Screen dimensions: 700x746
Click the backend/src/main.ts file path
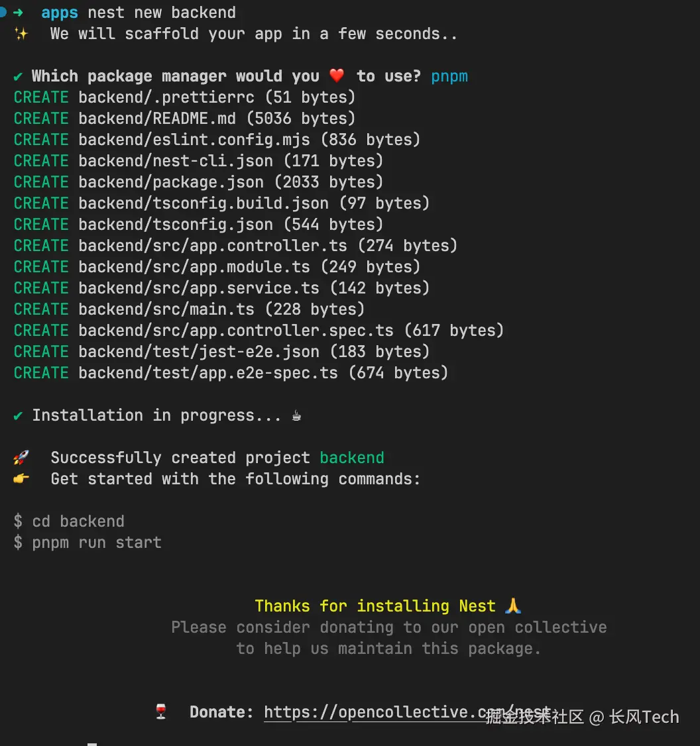(x=166, y=309)
